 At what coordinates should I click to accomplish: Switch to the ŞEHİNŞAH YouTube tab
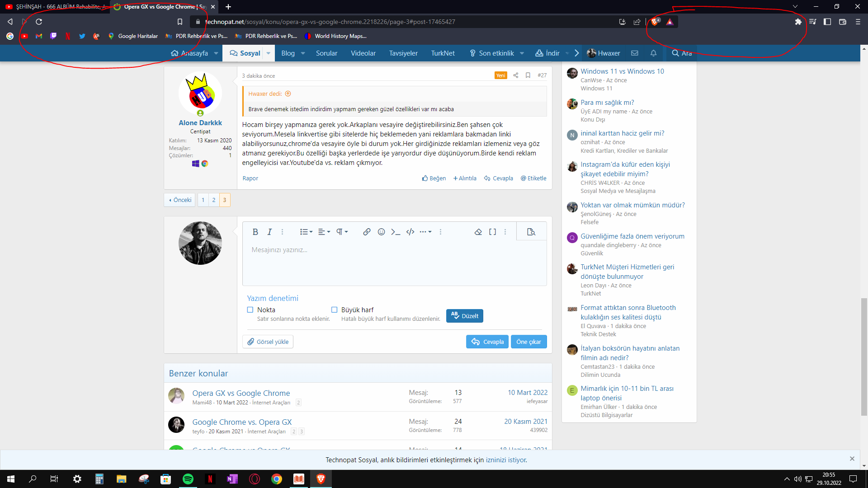[x=54, y=7]
